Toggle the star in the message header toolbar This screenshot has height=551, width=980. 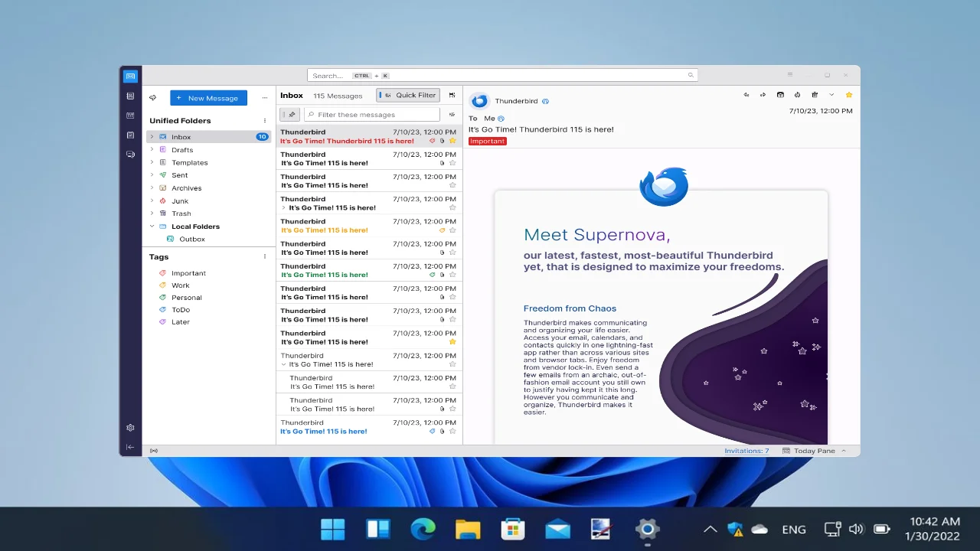849,95
